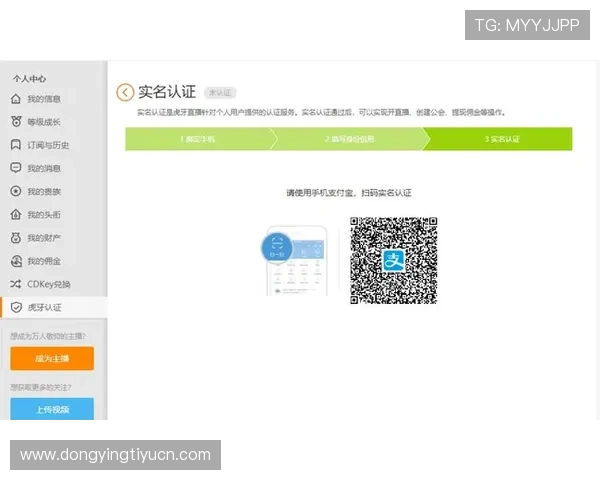Click the blue 上传视频 button
The height and width of the screenshot is (480, 600).
tap(52, 409)
